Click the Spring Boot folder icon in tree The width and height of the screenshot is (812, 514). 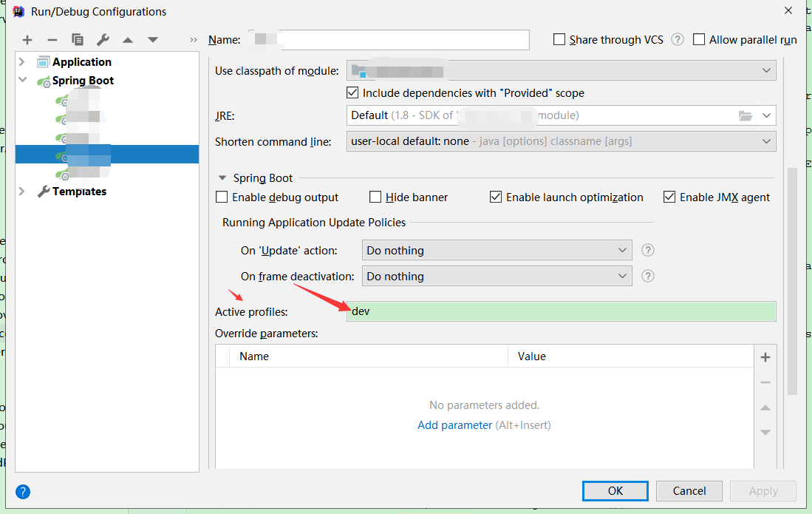tap(44, 81)
